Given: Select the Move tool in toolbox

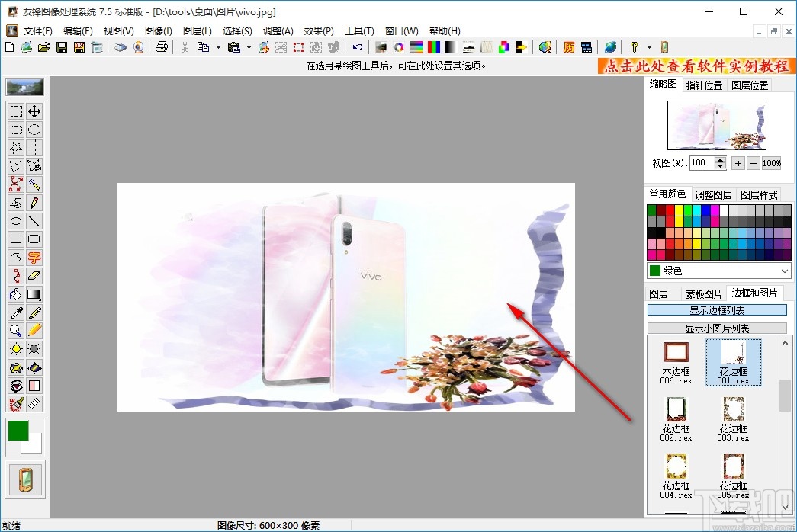Looking at the screenshot, I should [x=34, y=111].
